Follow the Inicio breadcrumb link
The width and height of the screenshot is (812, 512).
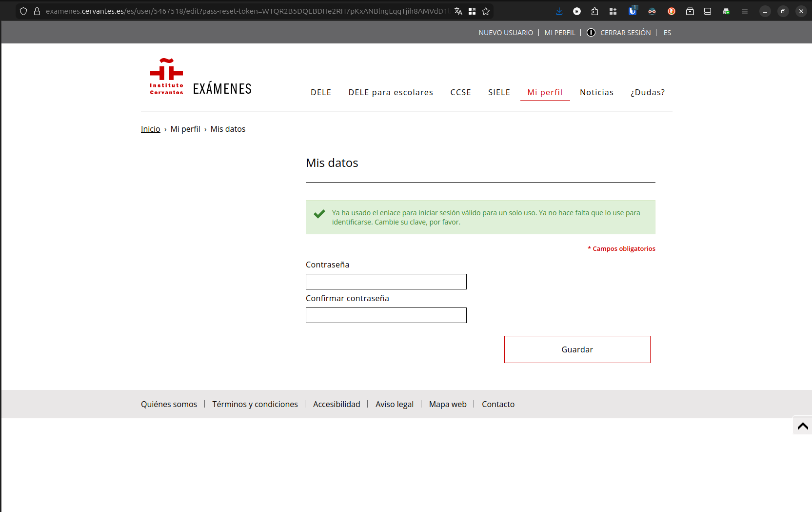click(x=150, y=129)
